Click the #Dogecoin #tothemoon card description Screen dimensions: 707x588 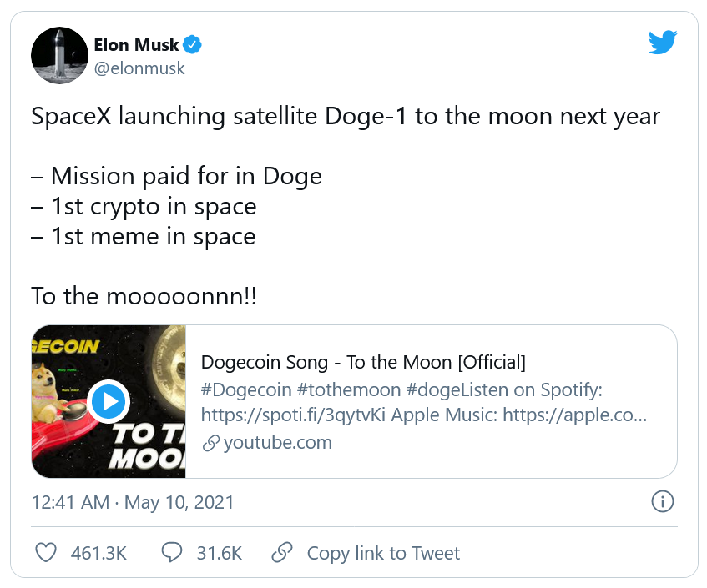pos(424,402)
